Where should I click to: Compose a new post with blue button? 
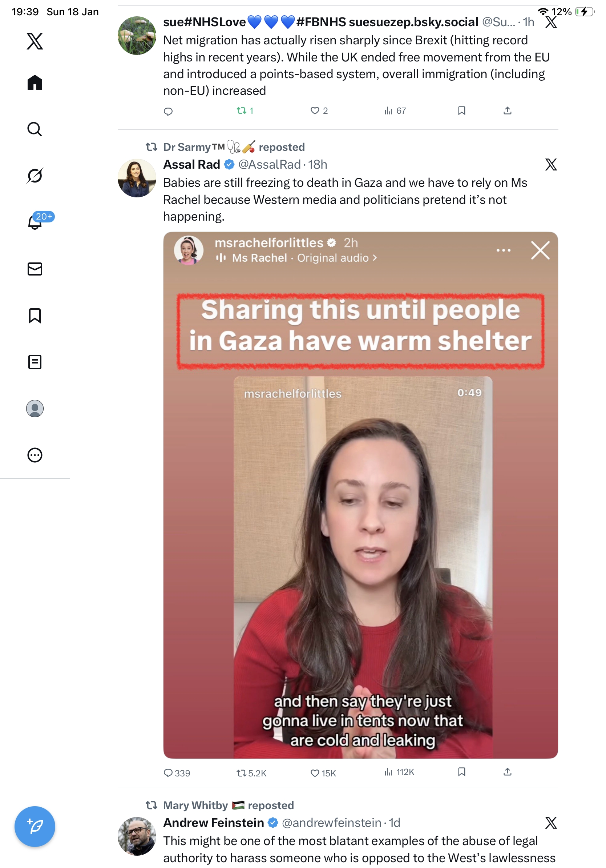click(x=35, y=826)
